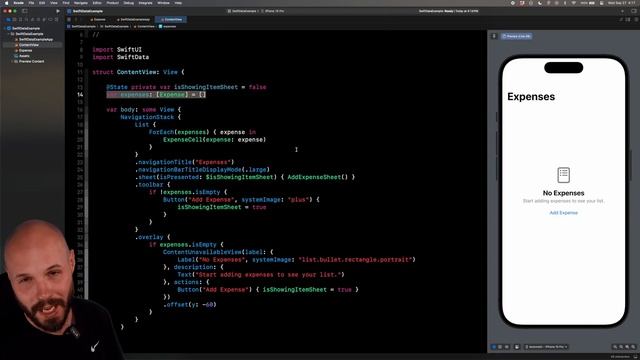
Task: Open the Edit menu
Action: point(42,3)
